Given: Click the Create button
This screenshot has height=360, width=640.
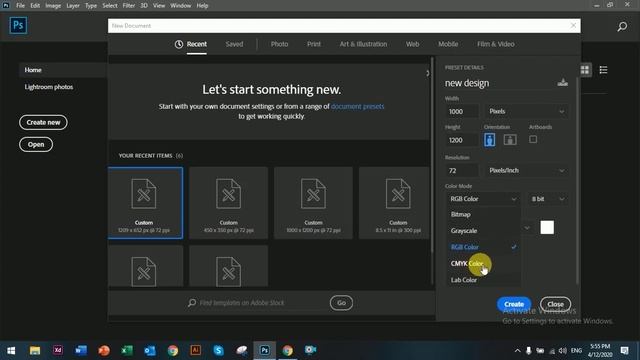Looking at the screenshot, I should (x=514, y=304).
